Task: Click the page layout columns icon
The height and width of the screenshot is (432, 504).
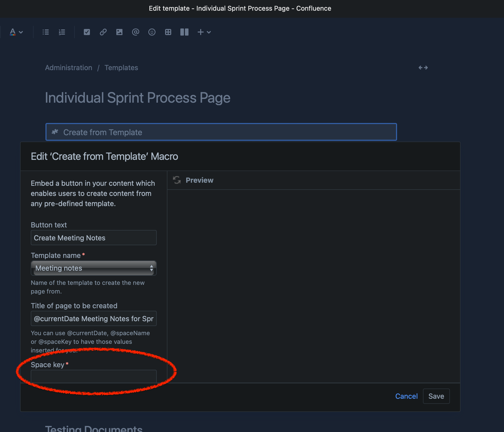Action: 184,32
